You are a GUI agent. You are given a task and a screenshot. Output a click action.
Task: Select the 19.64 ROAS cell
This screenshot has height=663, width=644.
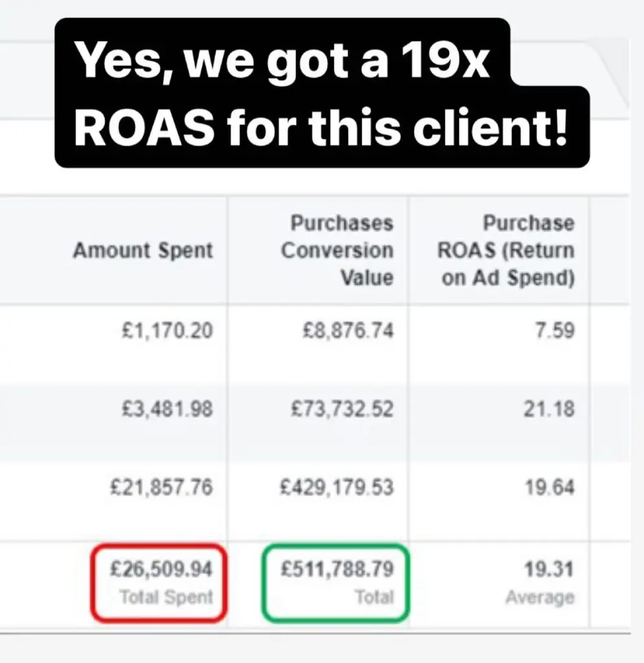point(549,487)
